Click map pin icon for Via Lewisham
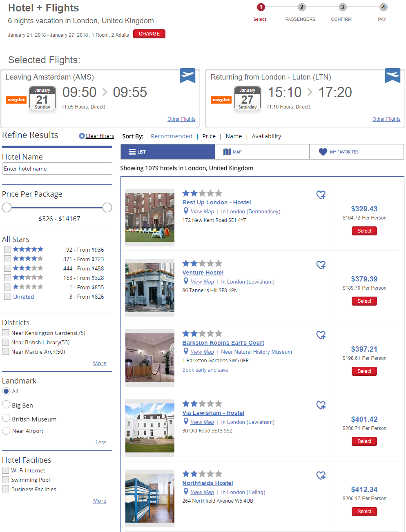The width and height of the screenshot is (406, 532). 186,421
